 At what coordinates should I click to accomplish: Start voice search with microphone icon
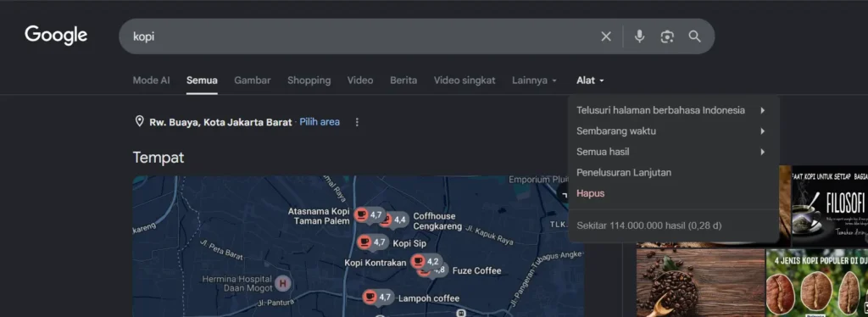tap(639, 36)
